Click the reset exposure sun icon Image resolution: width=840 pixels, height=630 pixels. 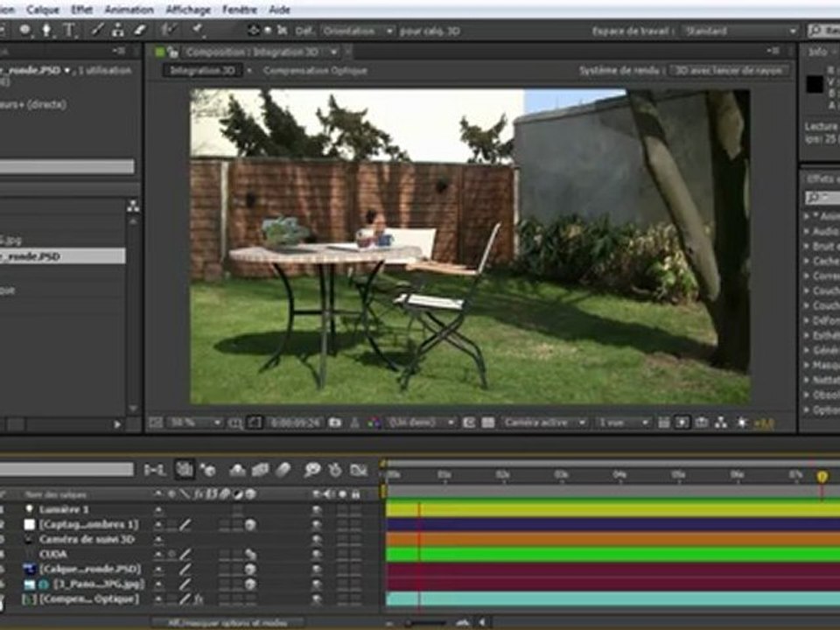click(742, 423)
